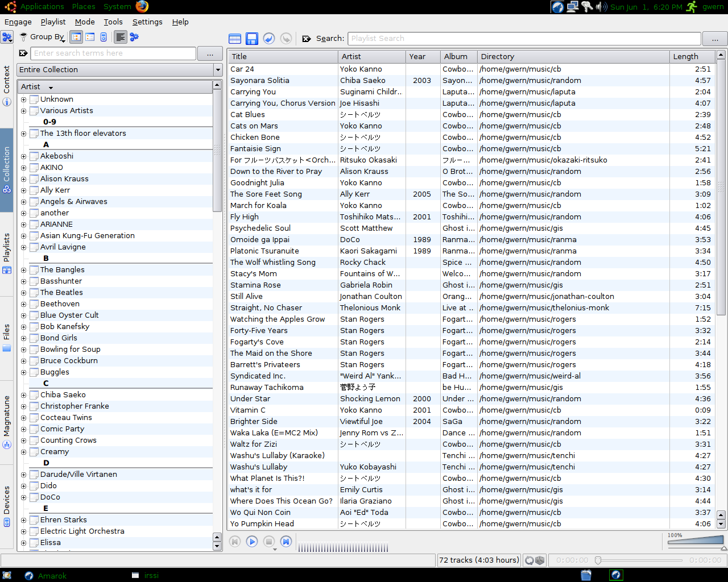Click the playlist vertical scrollbar
The image size is (728, 582).
(x=721, y=289)
